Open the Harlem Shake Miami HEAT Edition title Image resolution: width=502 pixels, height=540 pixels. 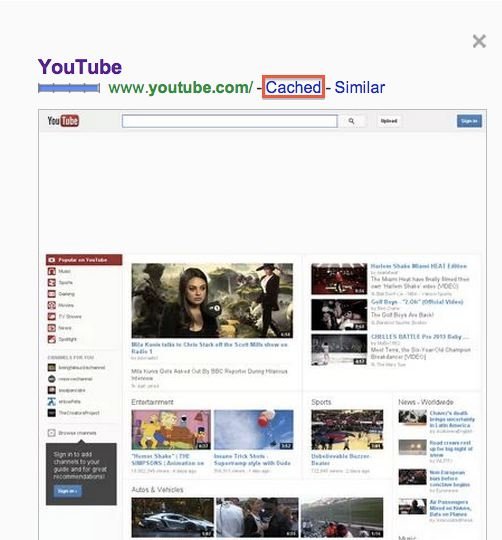point(419,266)
